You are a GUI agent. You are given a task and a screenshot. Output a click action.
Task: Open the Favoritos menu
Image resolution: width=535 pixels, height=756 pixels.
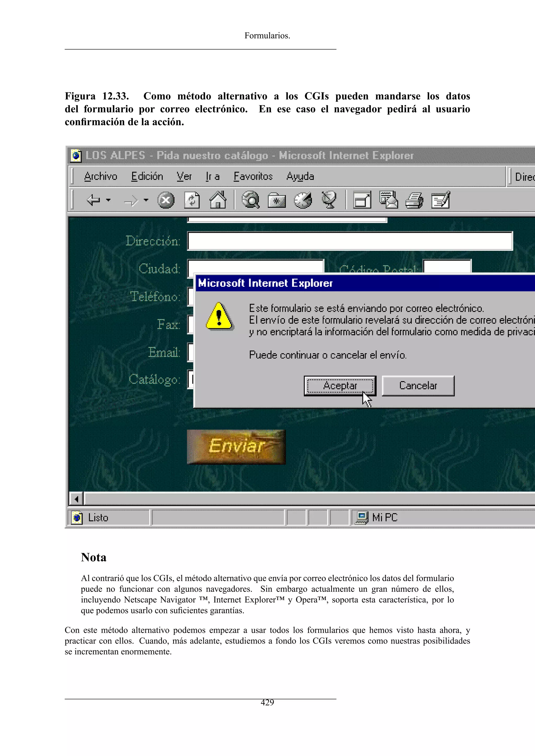coord(253,176)
